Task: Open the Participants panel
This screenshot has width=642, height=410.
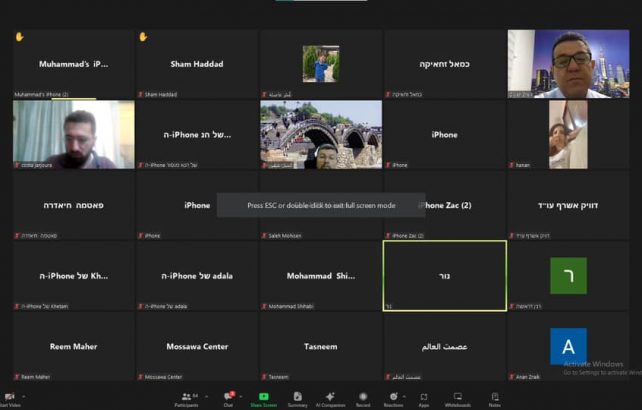Action: tap(186, 398)
